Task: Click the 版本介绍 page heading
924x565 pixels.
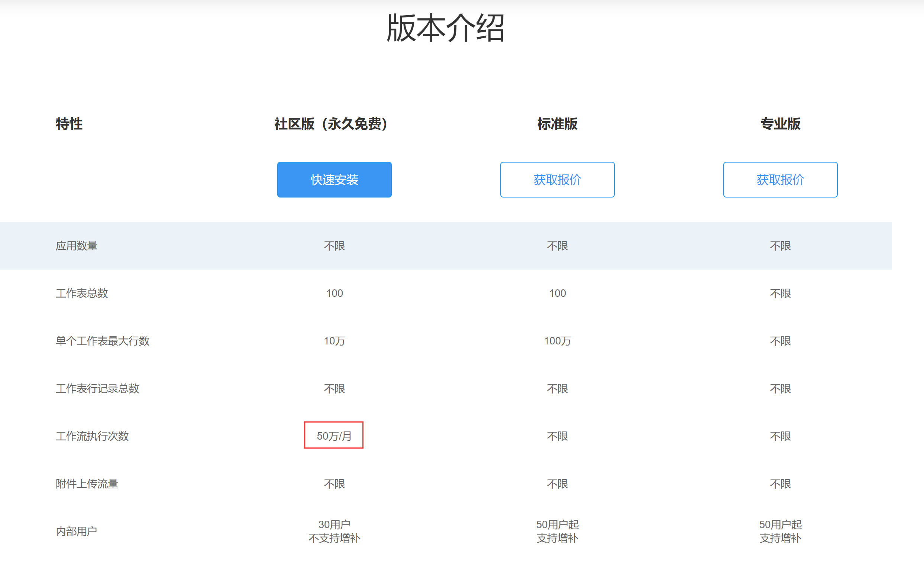Action: (x=445, y=28)
